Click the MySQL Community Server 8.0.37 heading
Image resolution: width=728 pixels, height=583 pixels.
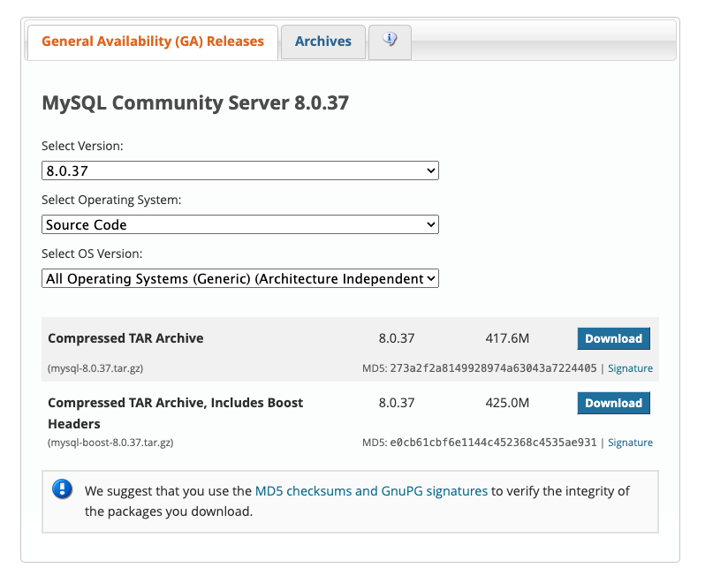click(195, 102)
